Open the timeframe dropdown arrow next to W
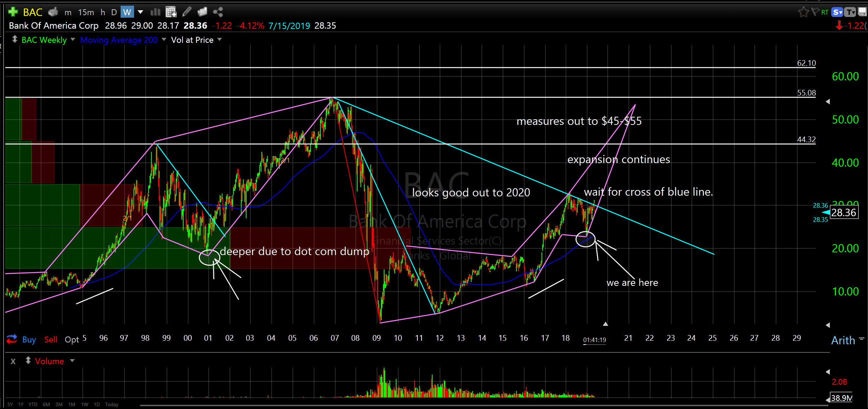This screenshot has width=868, height=409. coord(140,12)
